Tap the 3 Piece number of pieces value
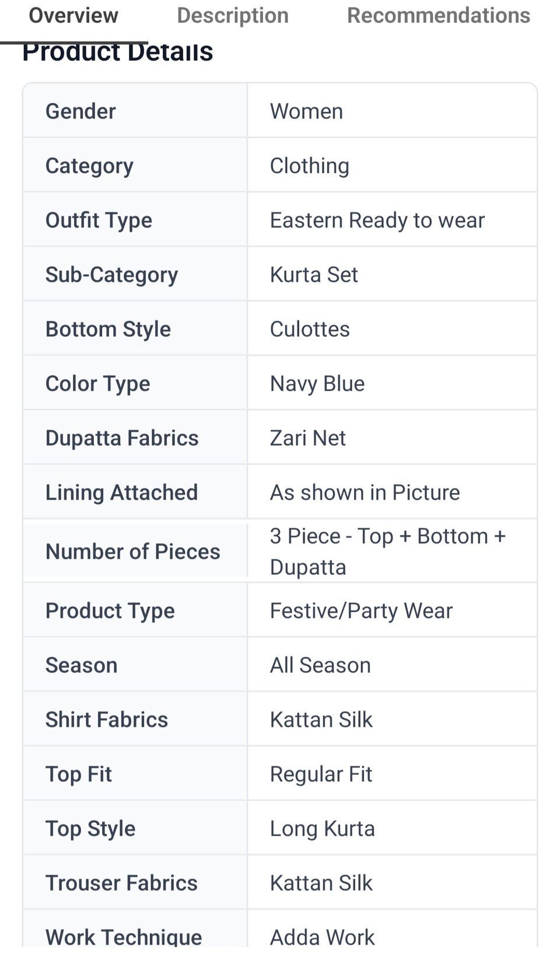 (387, 551)
